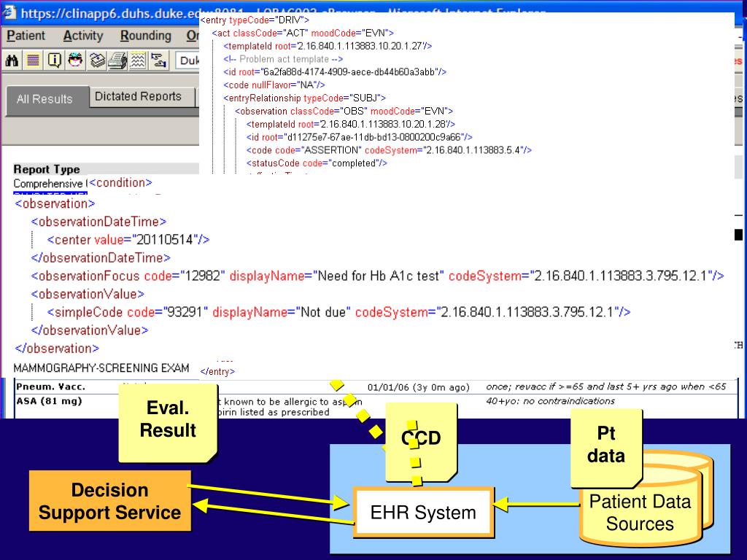Click the templateId root ending 1.27 line
This screenshot has height=560, width=747.
[328, 46]
